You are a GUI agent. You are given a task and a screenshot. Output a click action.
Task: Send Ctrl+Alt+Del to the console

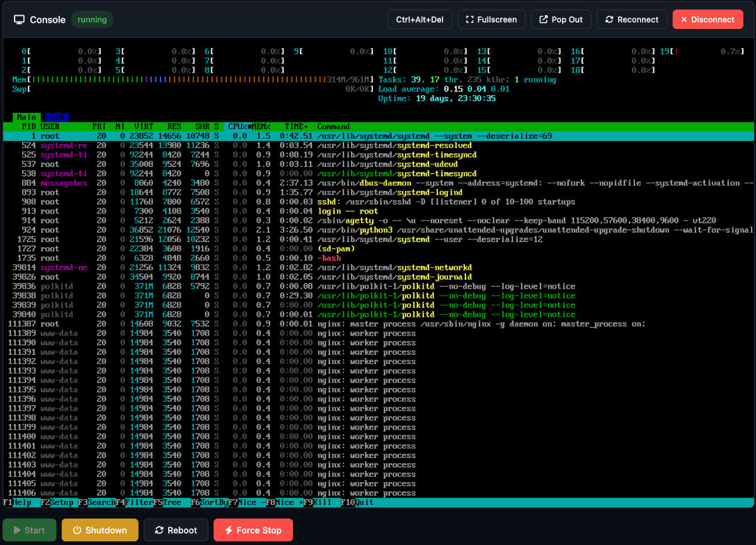[420, 19]
